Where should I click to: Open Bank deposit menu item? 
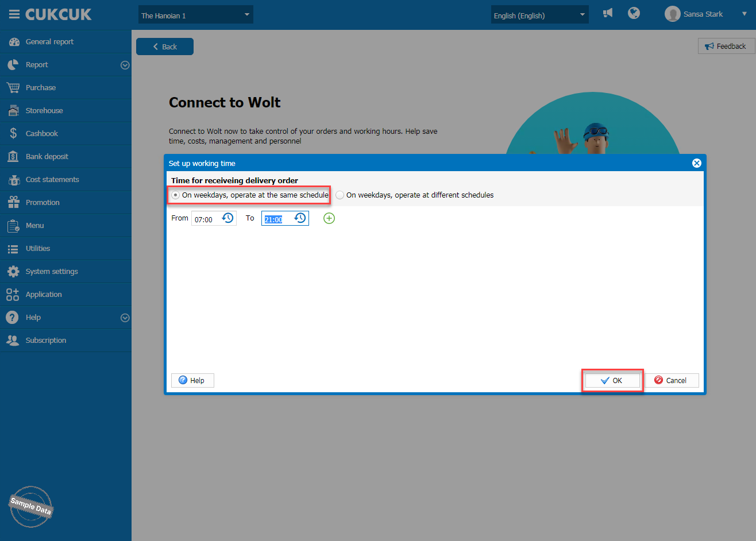click(65, 157)
